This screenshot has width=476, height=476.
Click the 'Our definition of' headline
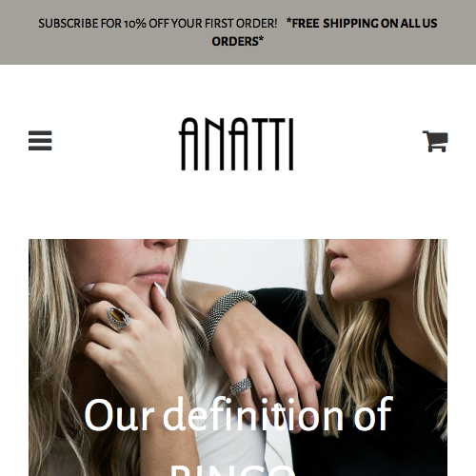(x=238, y=414)
